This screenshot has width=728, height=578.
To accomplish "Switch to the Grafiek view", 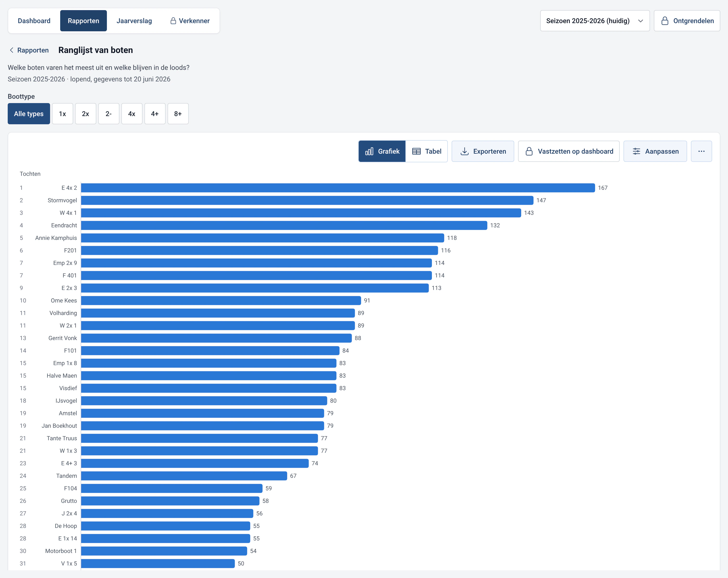I will click(382, 151).
